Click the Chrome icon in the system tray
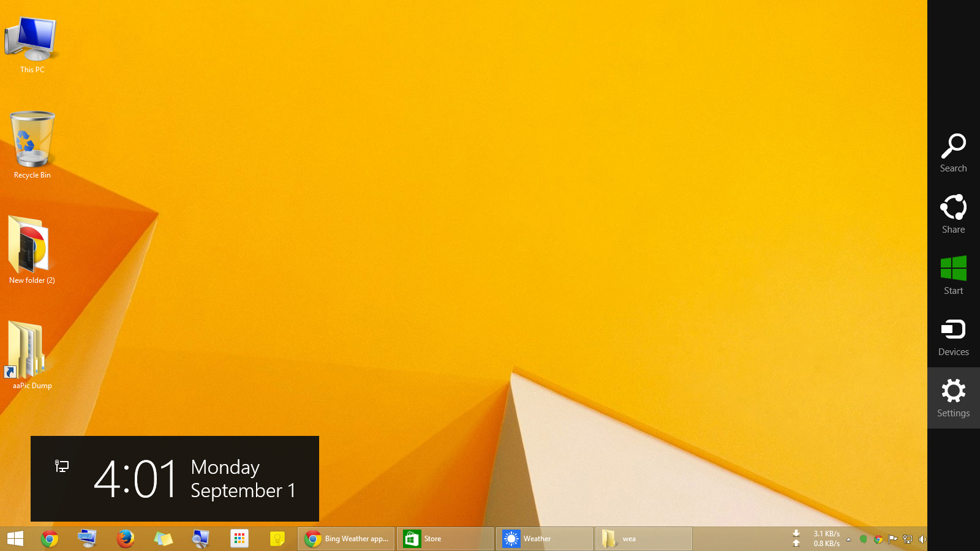The height and width of the screenshot is (551, 980). 878,539
